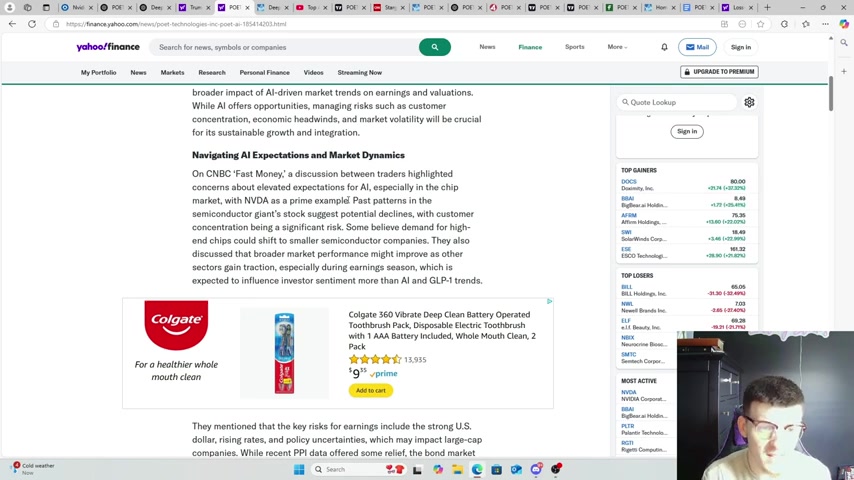Click the search news or symbols field
Screen dimensions: 854x480
(x=283, y=47)
